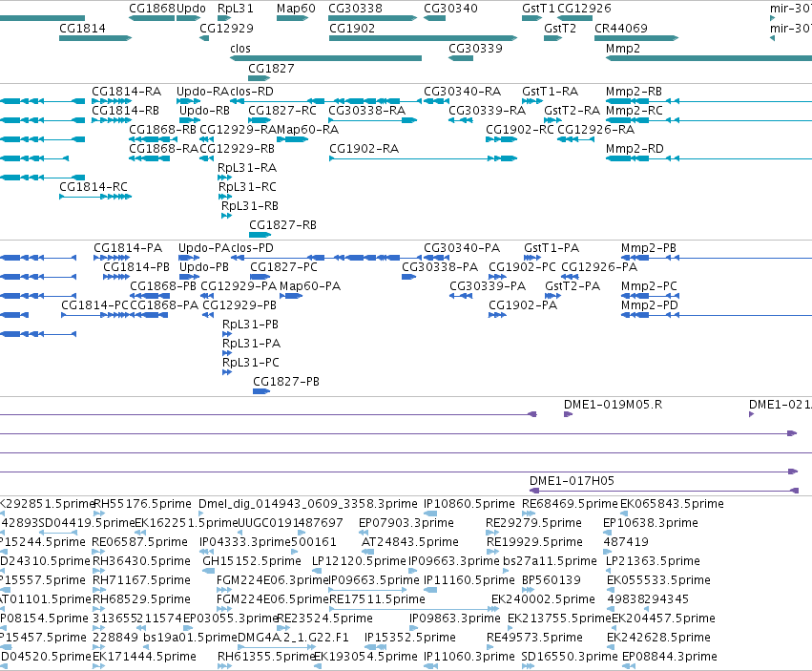Click the CG1902 gene arrow bar
Screen dimensions: 812x671
(423, 38)
